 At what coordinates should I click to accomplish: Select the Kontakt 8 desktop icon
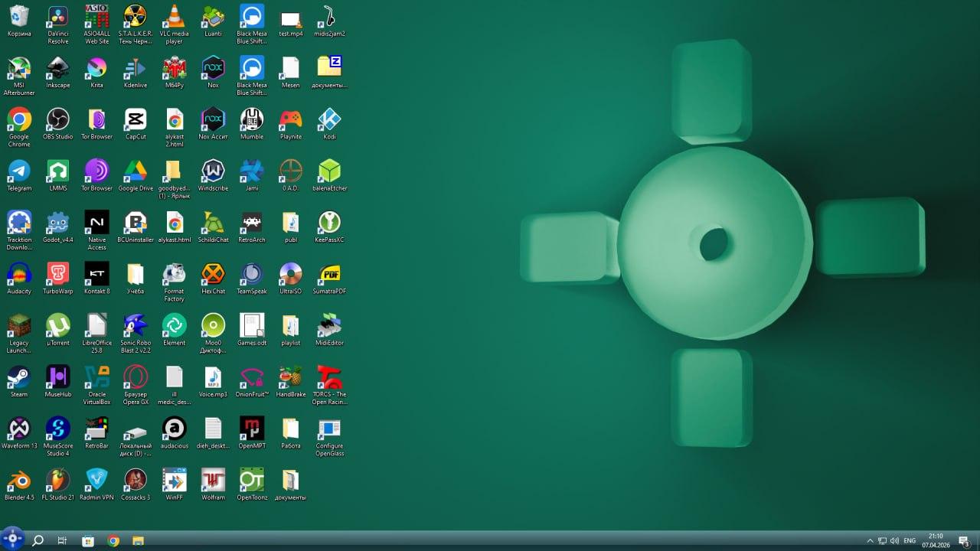[96, 278]
